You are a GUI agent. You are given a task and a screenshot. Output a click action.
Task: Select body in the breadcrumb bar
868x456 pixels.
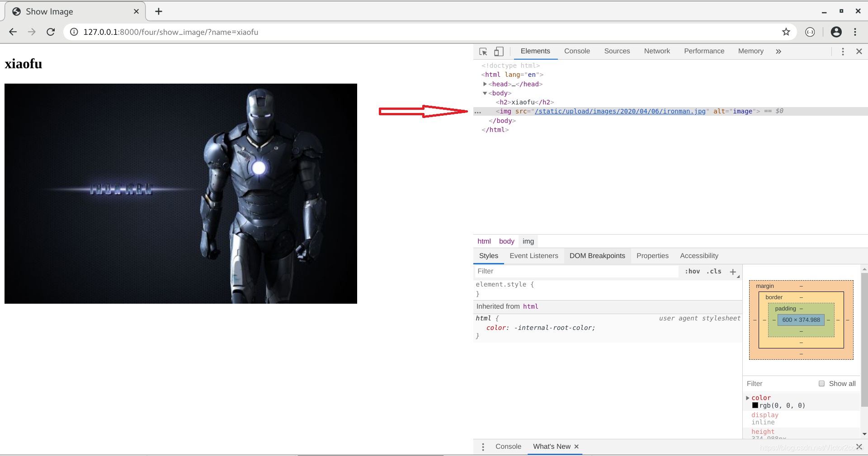pos(506,241)
